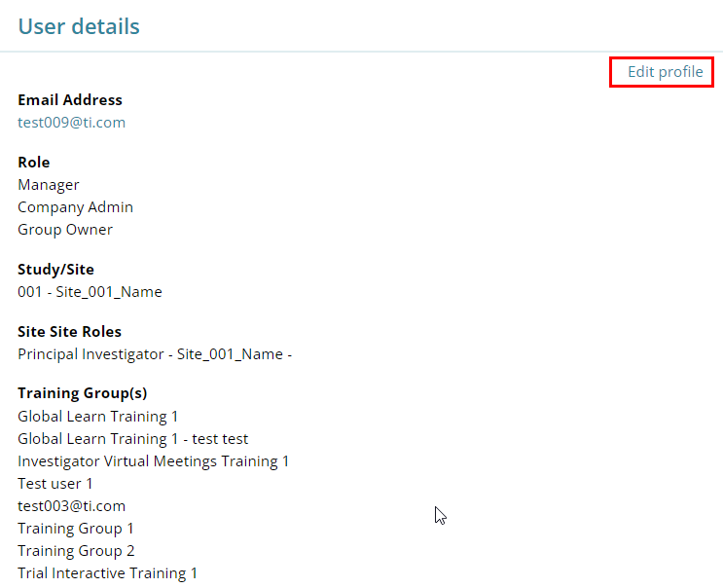Select Investigator Virtual Meetings Training 1
This screenshot has width=723, height=588.
click(153, 461)
